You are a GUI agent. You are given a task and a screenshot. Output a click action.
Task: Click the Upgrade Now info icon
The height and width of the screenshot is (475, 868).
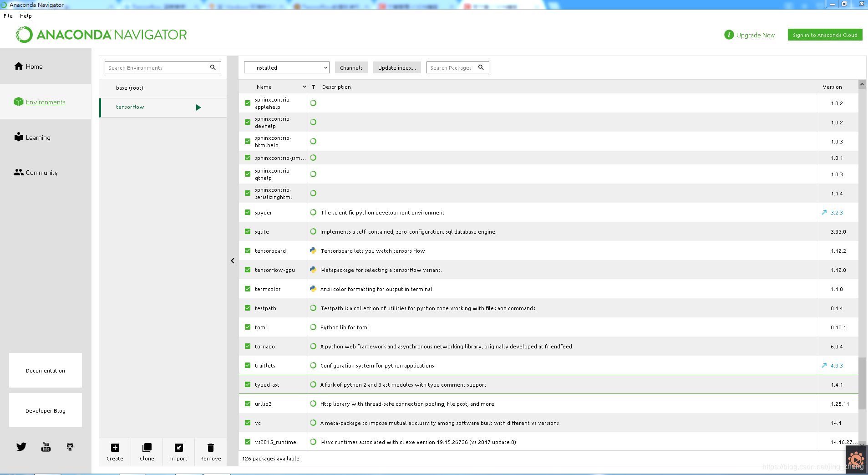pyautogui.click(x=729, y=35)
